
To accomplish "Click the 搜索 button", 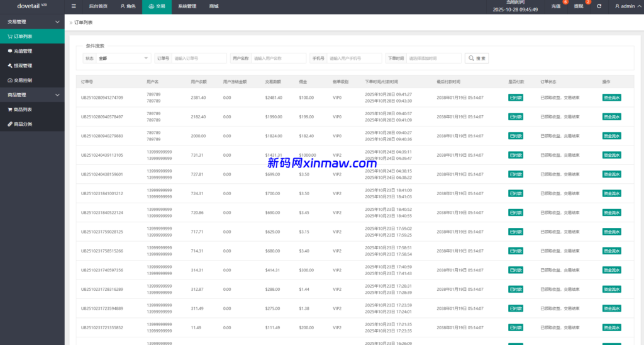I will pos(477,58).
